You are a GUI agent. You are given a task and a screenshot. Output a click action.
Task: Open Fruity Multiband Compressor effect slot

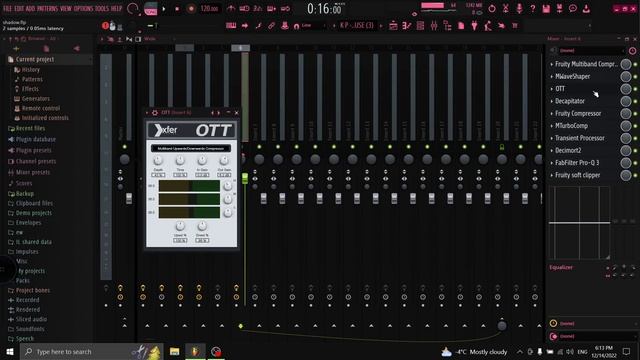pyautogui.click(x=586, y=64)
